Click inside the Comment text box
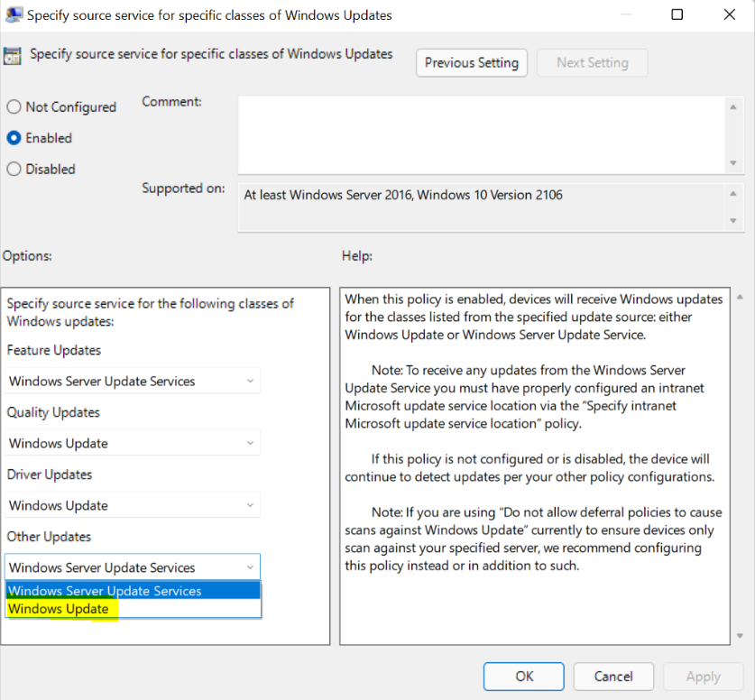Viewport: 755px width, 700px height. click(482, 134)
